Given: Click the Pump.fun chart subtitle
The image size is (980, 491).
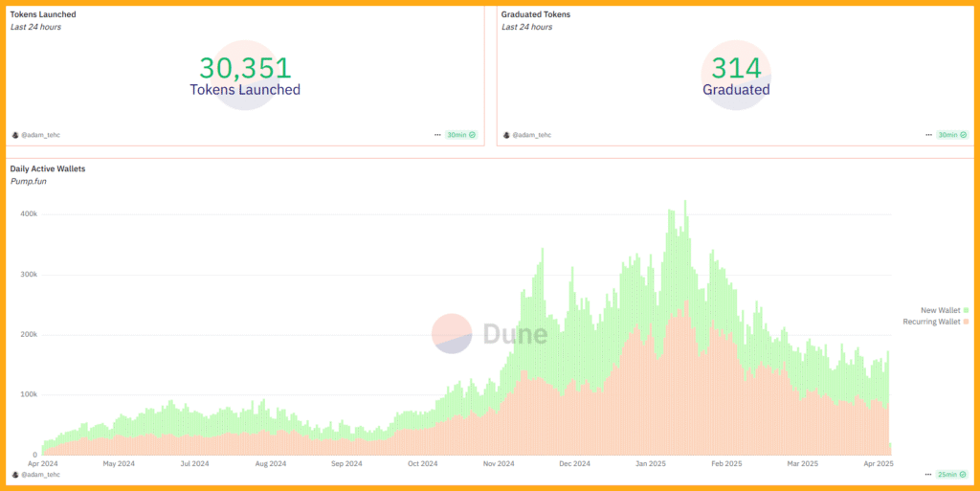Looking at the screenshot, I should [x=28, y=181].
